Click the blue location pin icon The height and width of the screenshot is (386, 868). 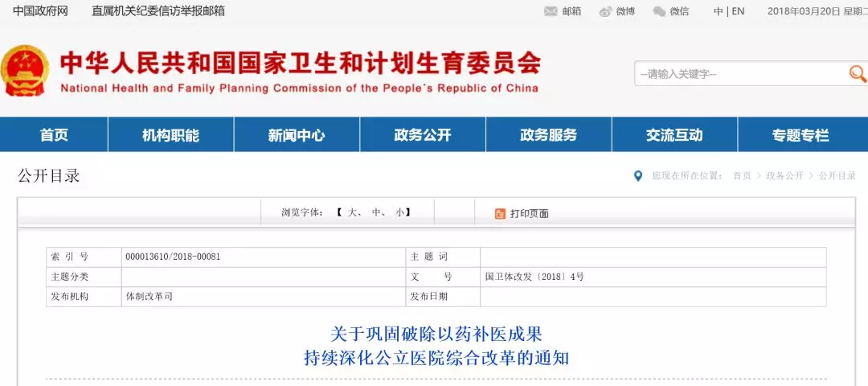click(x=638, y=176)
